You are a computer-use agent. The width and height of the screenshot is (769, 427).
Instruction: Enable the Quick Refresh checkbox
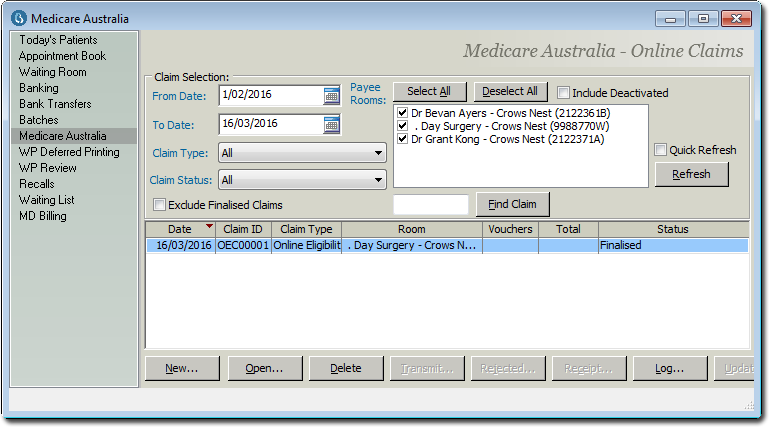(x=660, y=150)
